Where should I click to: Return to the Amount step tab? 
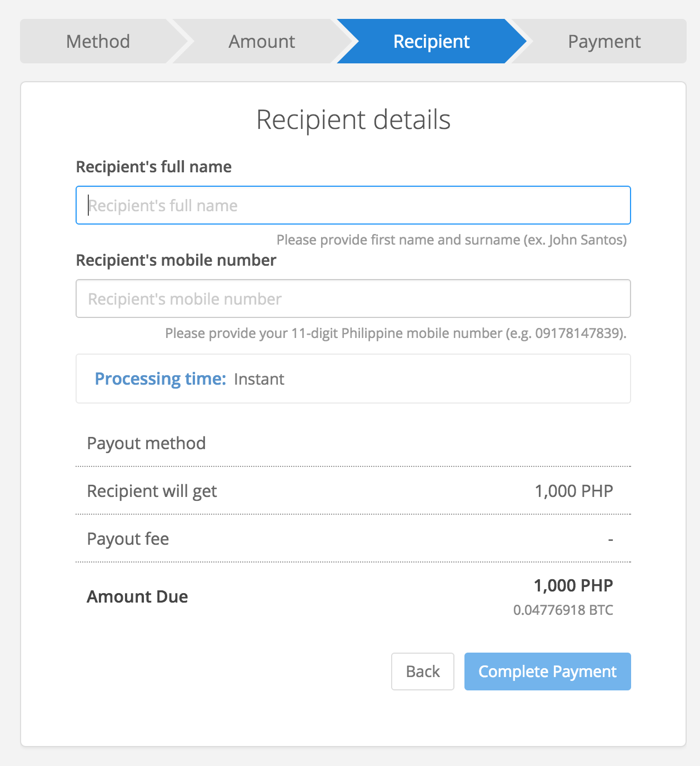pos(262,42)
